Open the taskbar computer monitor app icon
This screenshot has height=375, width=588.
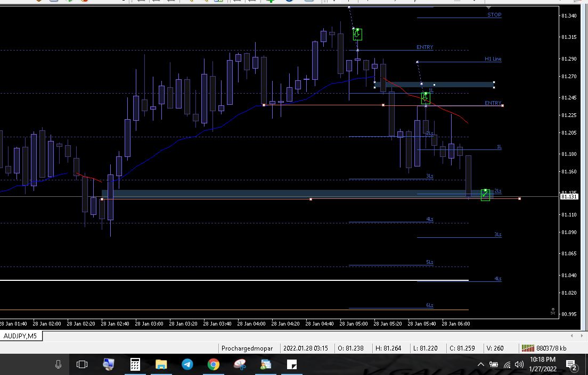pos(108,364)
